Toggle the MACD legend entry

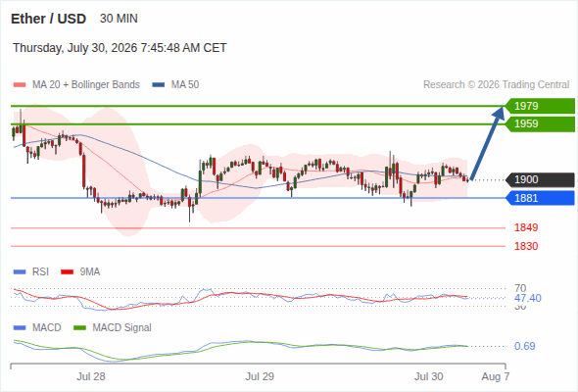[x=37, y=327]
